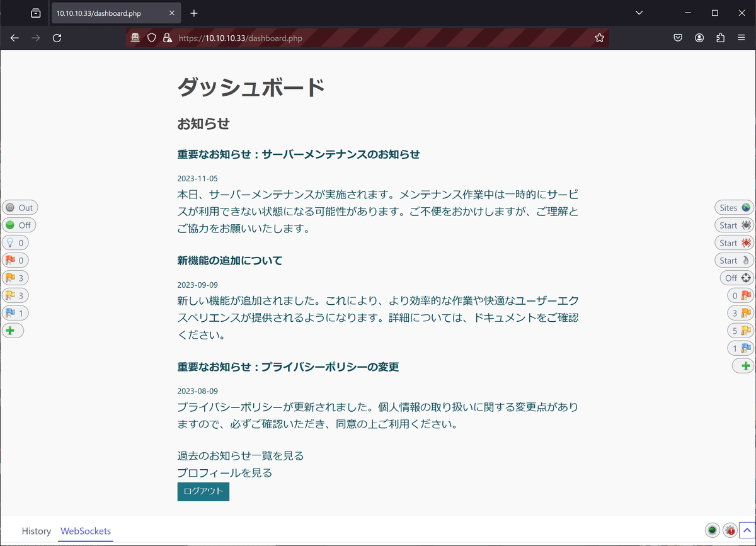This screenshot has width=756, height=546.
Task: Click the 過去のお知らせ一覧を見る link
Action: click(239, 455)
